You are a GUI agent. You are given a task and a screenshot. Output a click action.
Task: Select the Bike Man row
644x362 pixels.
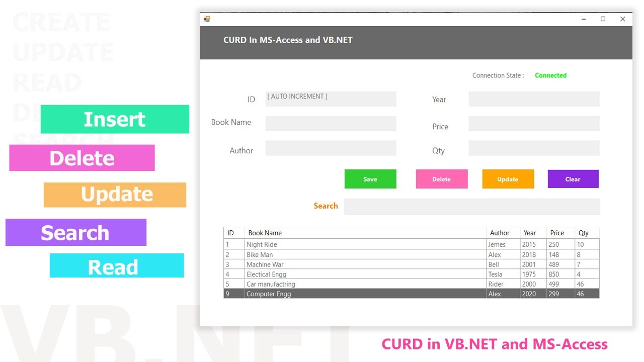412,254
